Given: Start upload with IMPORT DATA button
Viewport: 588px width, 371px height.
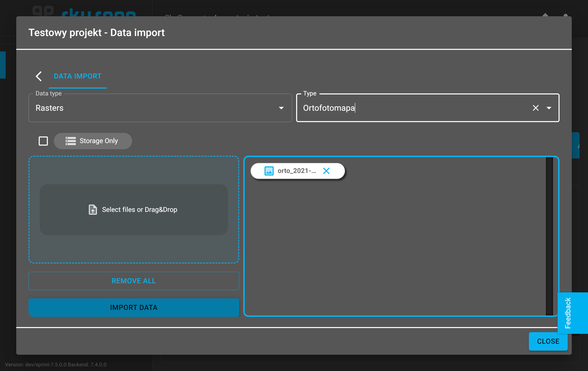Looking at the screenshot, I should (134, 308).
